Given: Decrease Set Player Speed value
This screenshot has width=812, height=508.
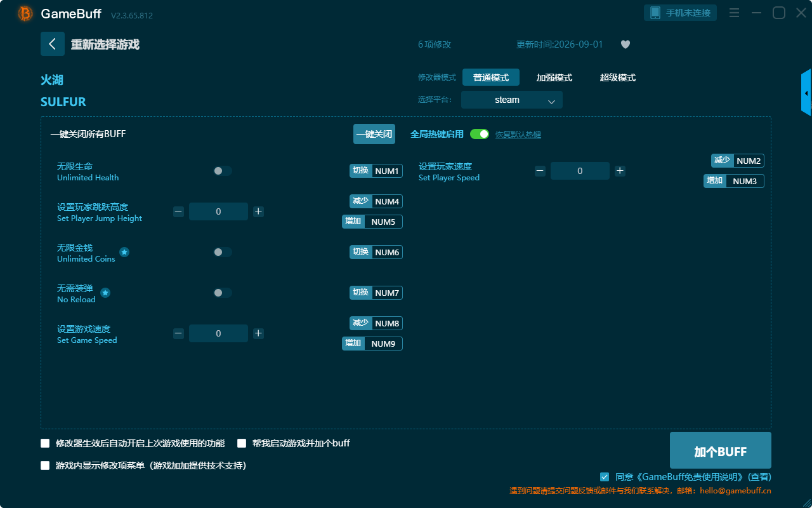Looking at the screenshot, I should (540, 171).
